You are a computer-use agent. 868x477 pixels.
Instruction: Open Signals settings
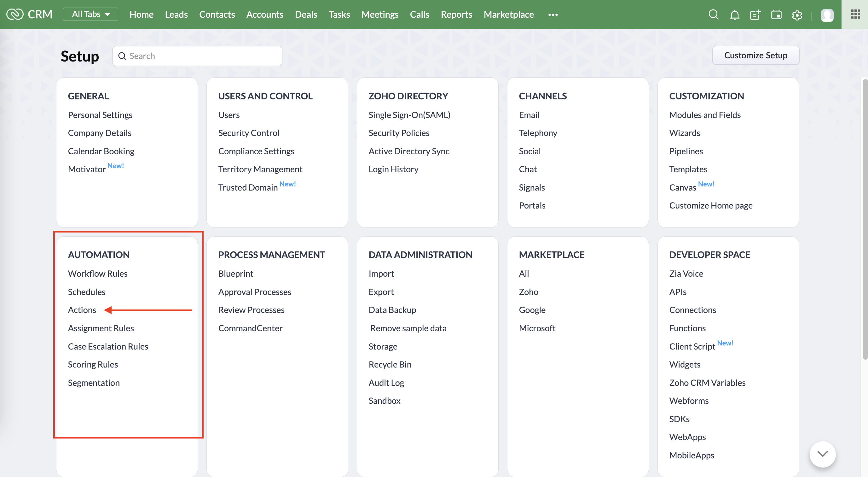point(532,187)
